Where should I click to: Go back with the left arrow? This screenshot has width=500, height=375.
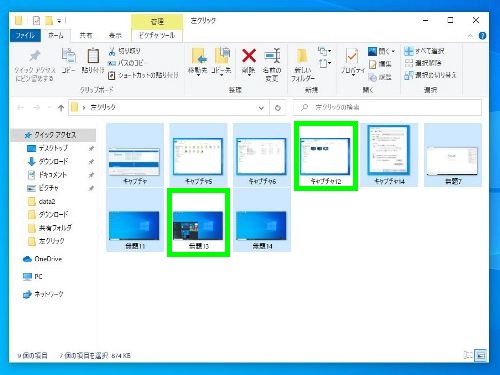[20, 107]
